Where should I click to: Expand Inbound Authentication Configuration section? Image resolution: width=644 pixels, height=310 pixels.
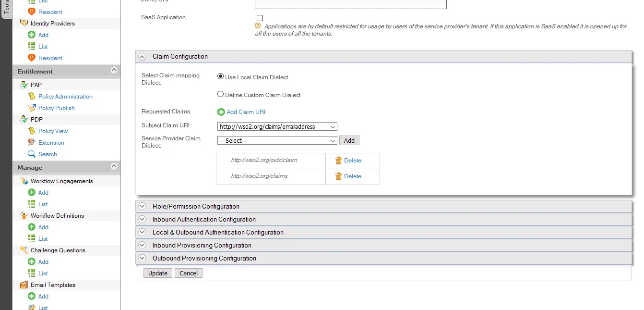click(142, 219)
